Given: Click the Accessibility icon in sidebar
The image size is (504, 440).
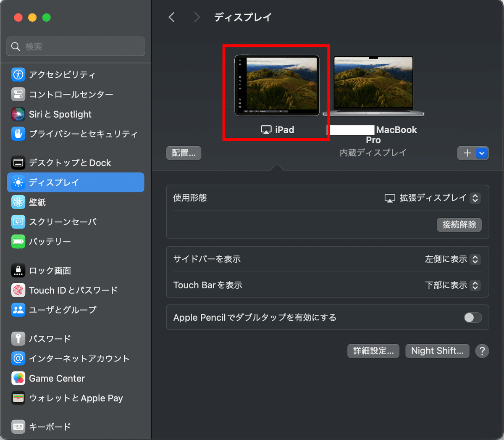Looking at the screenshot, I should pos(18,75).
